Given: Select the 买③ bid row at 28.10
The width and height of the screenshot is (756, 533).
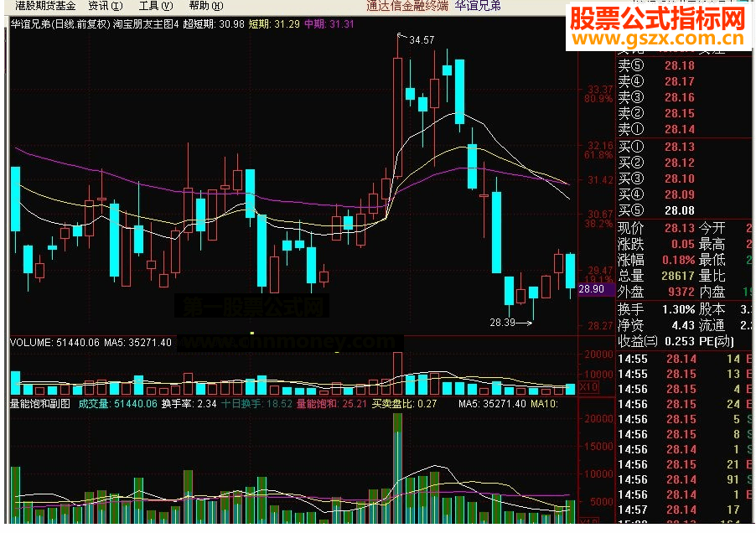Looking at the screenshot, I should (656, 179).
